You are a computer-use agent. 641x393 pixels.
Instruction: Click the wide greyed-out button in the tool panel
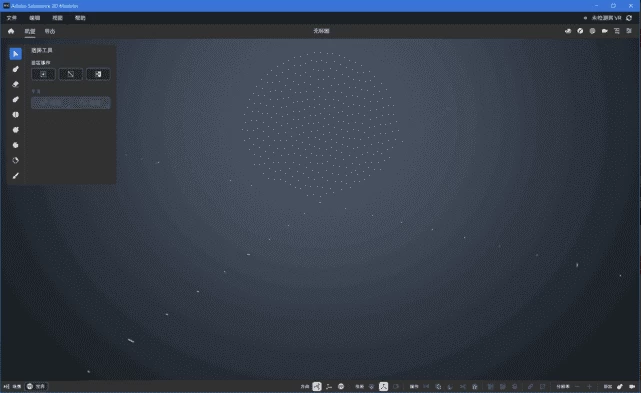point(71,103)
